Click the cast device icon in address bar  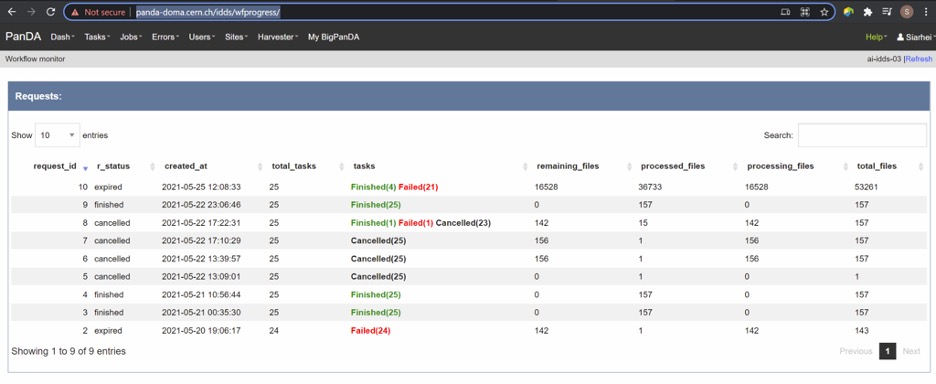point(786,12)
